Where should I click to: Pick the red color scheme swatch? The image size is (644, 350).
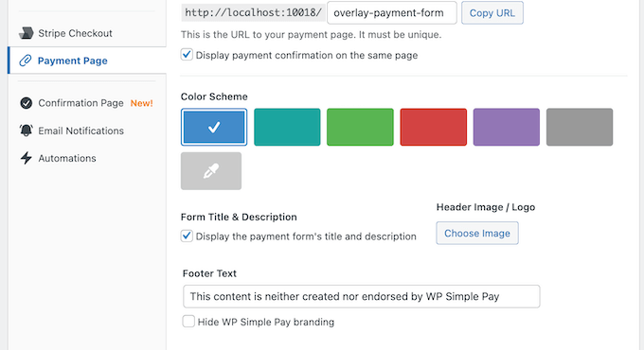434,127
